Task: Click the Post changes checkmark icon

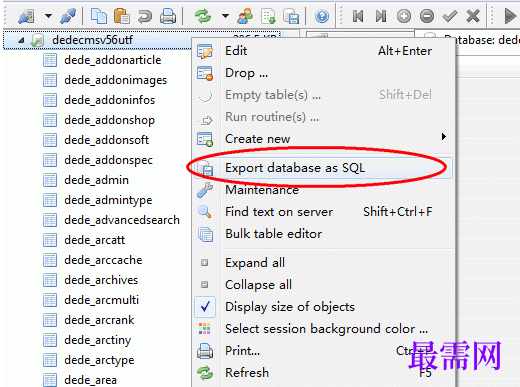Action: click(x=450, y=16)
